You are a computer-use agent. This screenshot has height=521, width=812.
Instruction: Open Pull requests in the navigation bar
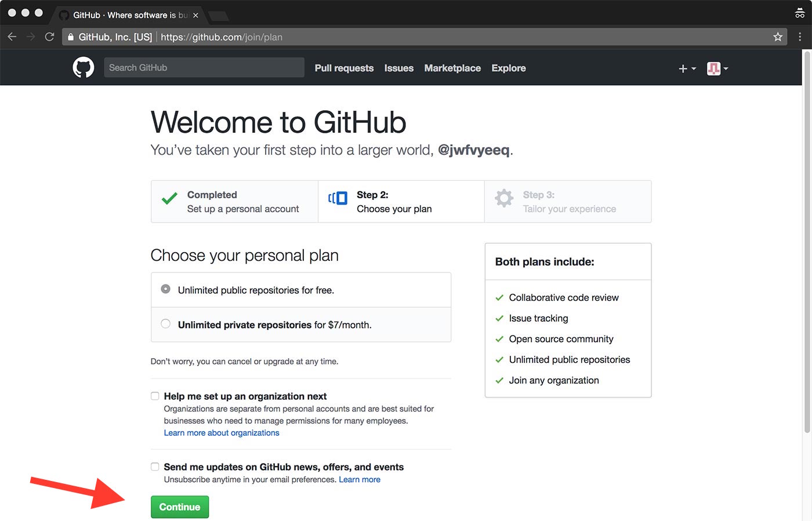pos(344,68)
